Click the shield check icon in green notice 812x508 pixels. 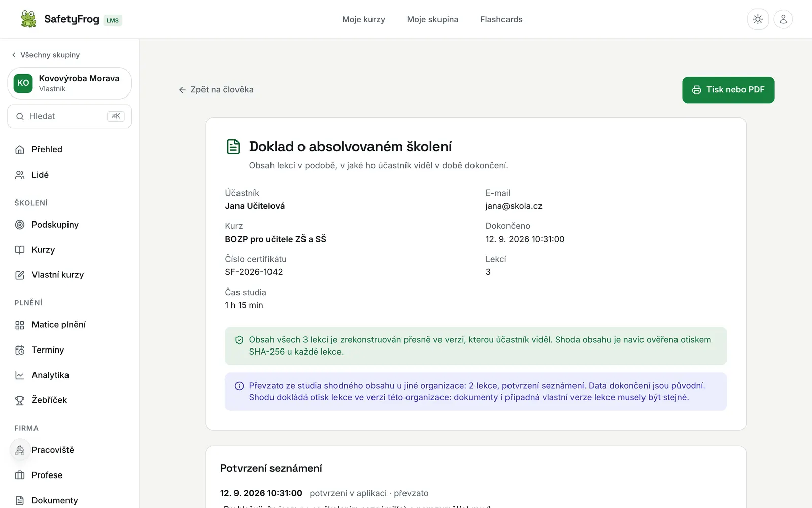240,340
